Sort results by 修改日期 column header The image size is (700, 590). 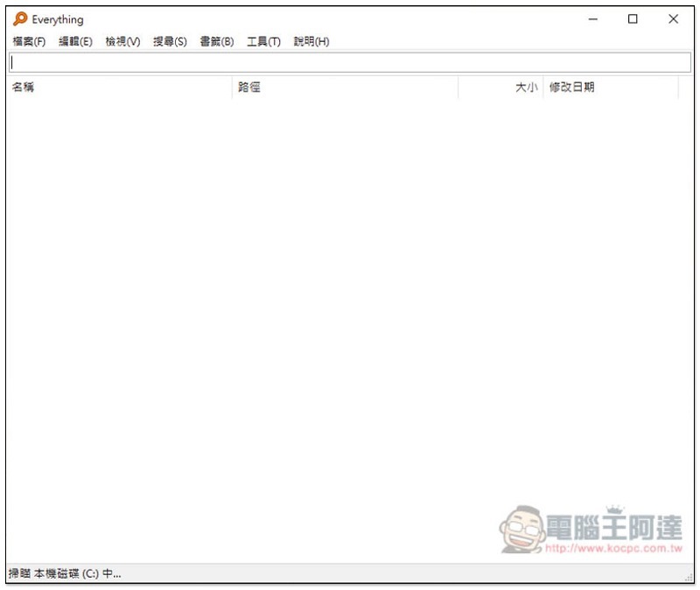[611, 87]
